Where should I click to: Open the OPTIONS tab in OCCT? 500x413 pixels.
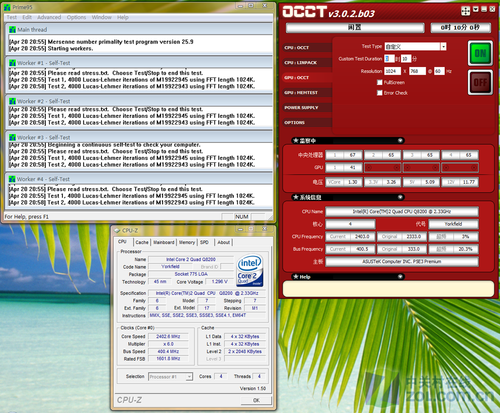pyautogui.click(x=307, y=123)
